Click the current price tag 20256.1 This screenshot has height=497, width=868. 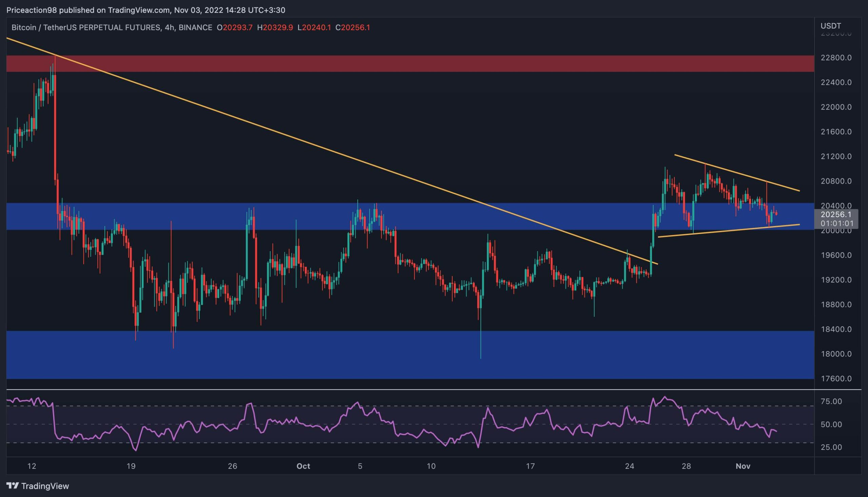835,215
